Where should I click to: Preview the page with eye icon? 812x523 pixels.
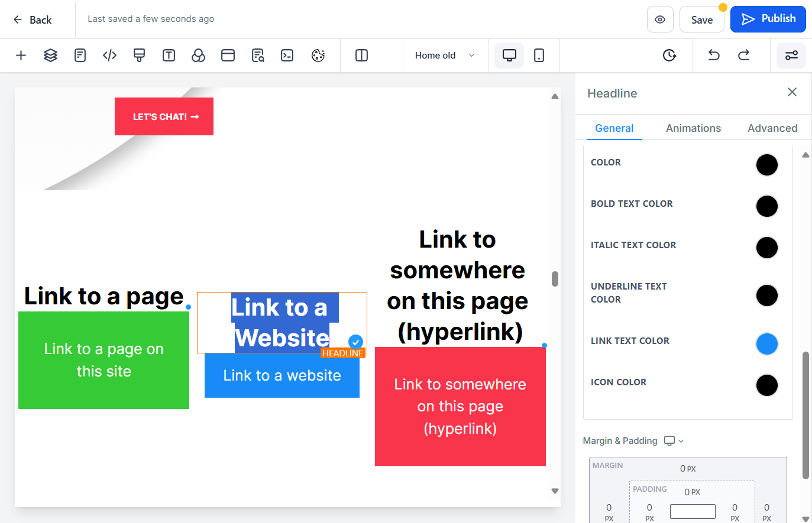[x=660, y=20]
